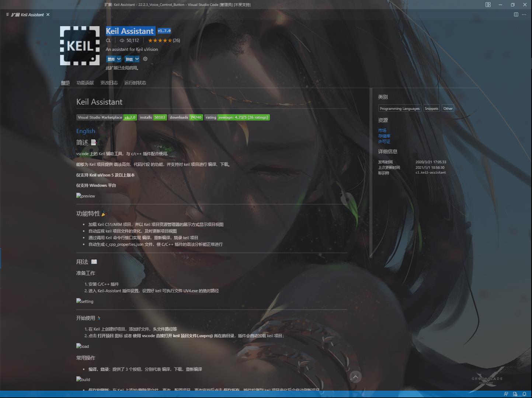This screenshot has width=532, height=398.
Task: Switch to the 细节 details tab
Action: (x=65, y=83)
